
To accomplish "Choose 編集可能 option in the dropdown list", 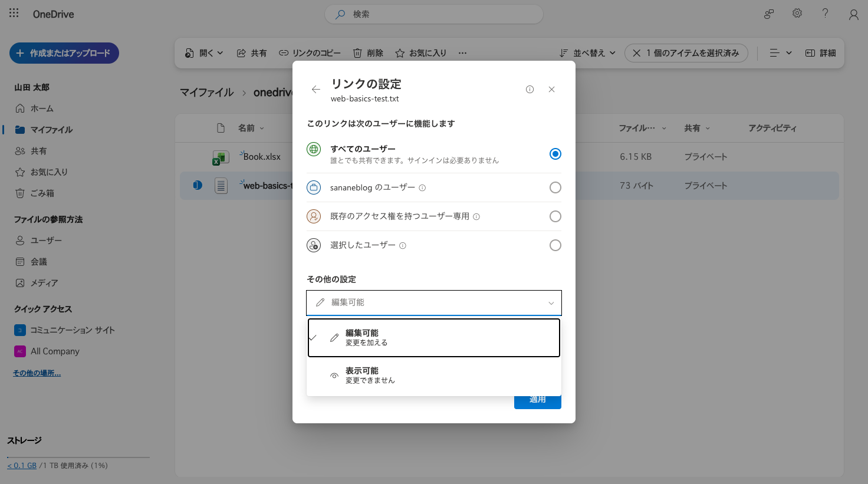I will (434, 338).
